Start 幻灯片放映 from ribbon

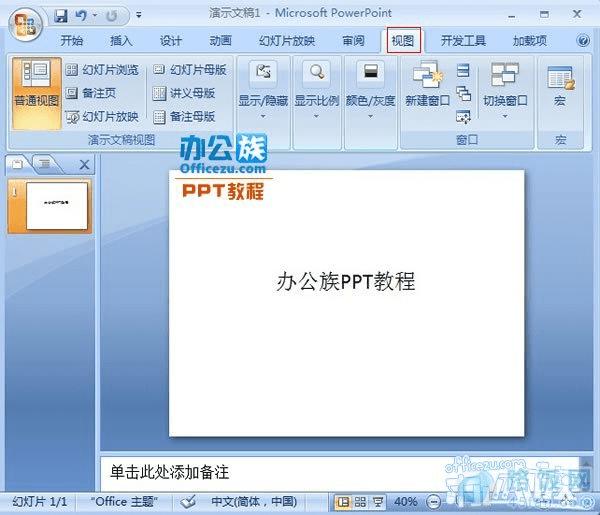[x=102, y=117]
